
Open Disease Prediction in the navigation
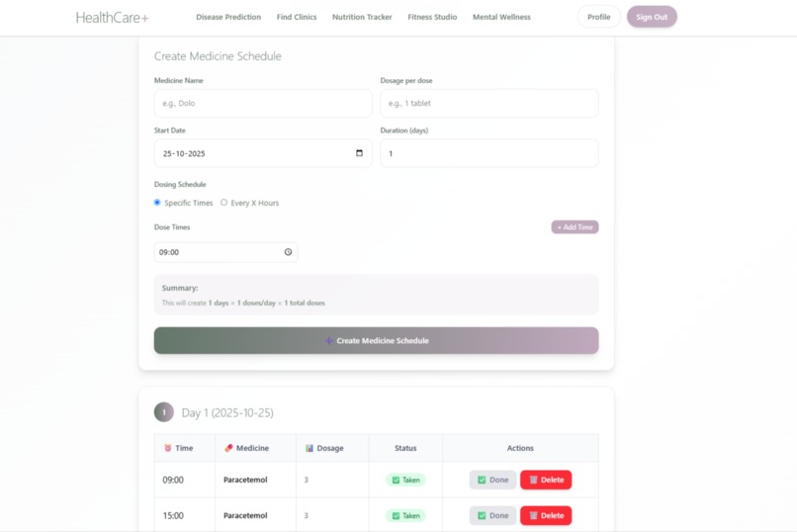[228, 17]
